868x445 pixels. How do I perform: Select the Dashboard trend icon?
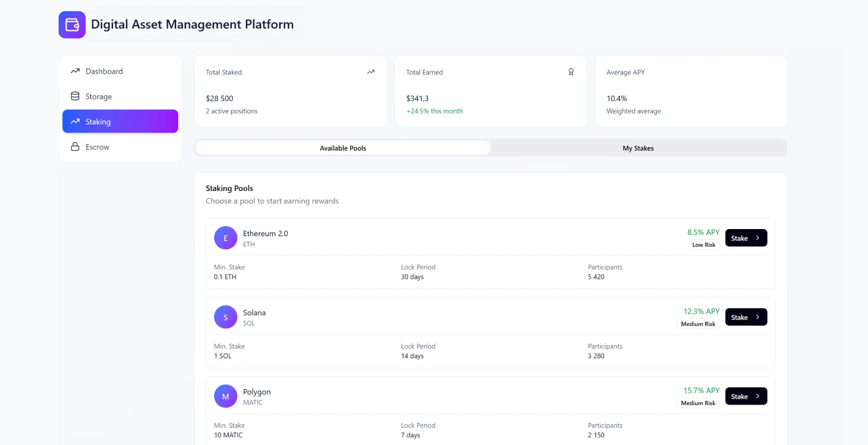coord(74,71)
